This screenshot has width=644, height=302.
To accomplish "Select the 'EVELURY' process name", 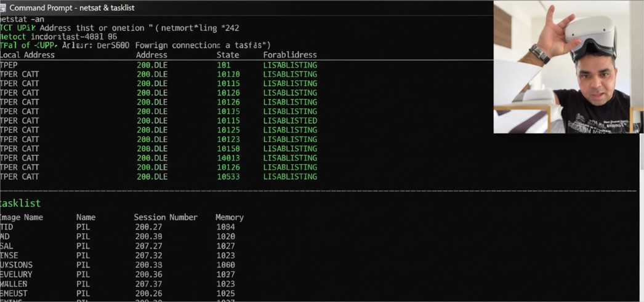I will click(x=17, y=274).
